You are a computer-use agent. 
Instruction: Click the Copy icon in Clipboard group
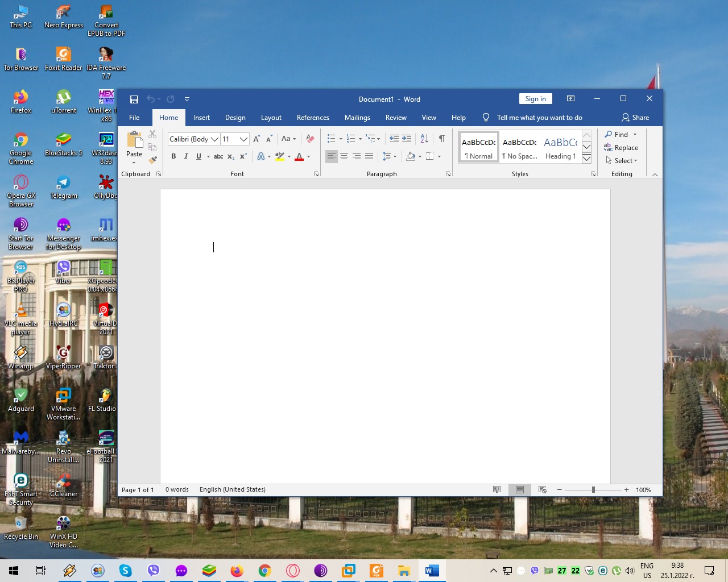point(152,147)
